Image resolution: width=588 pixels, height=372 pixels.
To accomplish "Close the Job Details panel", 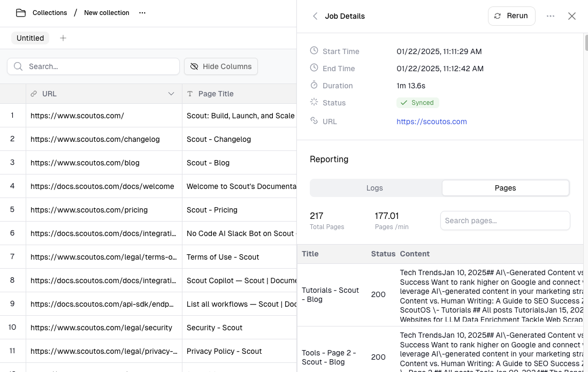I will (x=572, y=16).
